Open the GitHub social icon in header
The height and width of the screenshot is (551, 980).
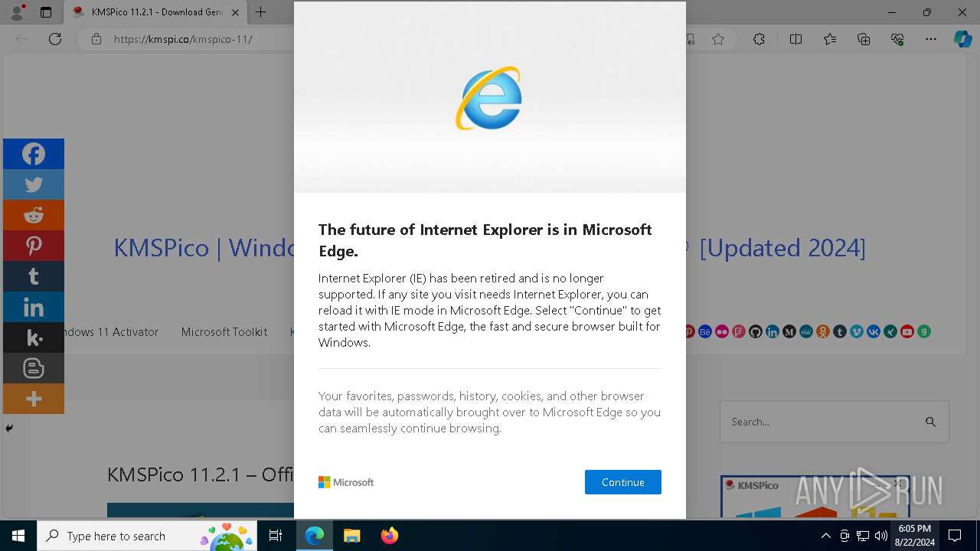(755, 331)
